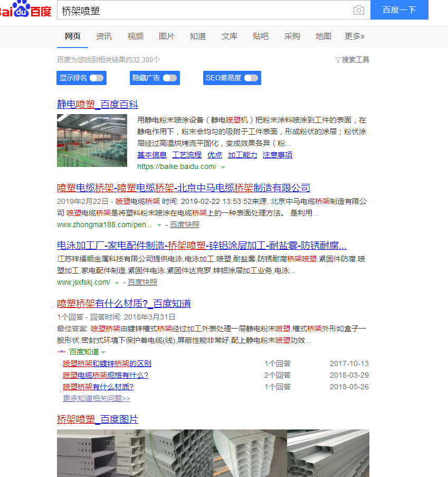Click the https://baike.baidu.com/ URL
The height and width of the screenshot is (477, 448).
point(177,167)
